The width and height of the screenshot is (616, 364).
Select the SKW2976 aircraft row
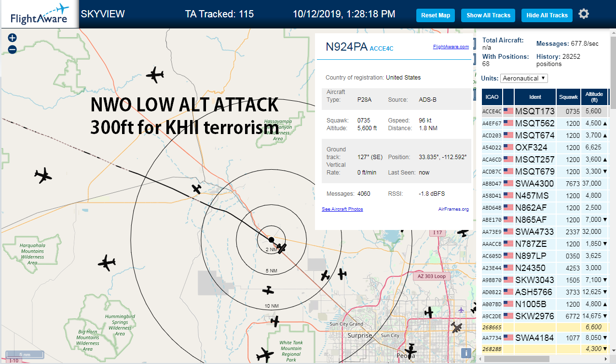tap(545, 316)
